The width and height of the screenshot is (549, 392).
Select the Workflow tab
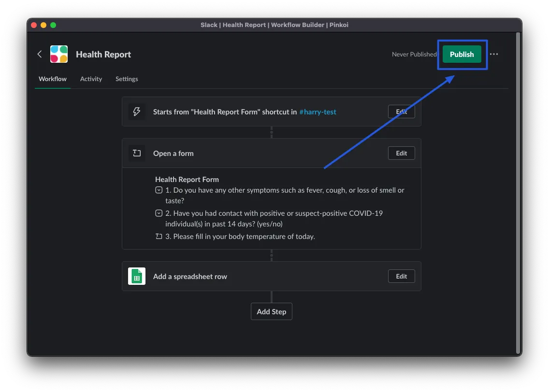53,79
